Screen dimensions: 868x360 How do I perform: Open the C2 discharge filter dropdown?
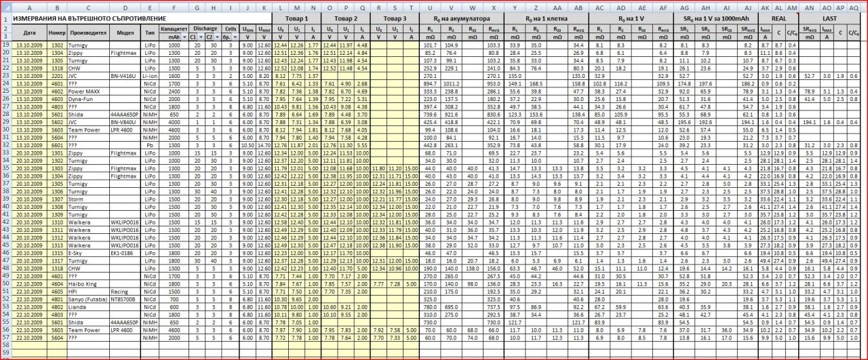tap(217, 37)
